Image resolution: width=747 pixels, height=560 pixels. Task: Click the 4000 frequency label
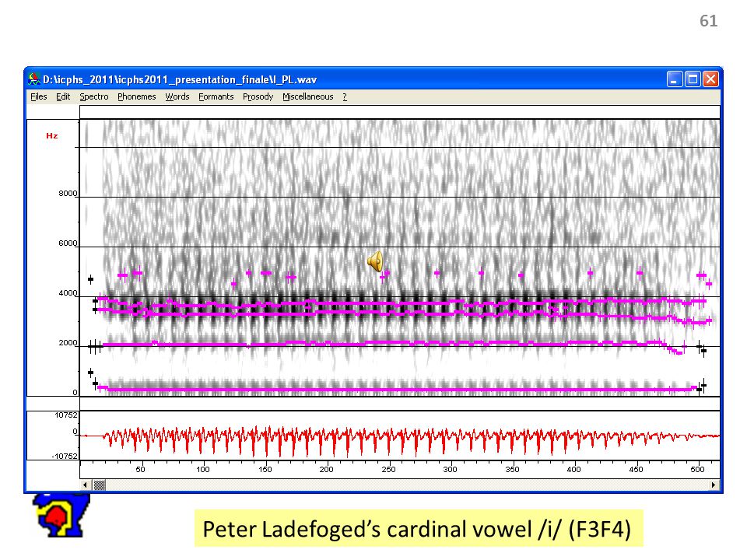(68, 293)
